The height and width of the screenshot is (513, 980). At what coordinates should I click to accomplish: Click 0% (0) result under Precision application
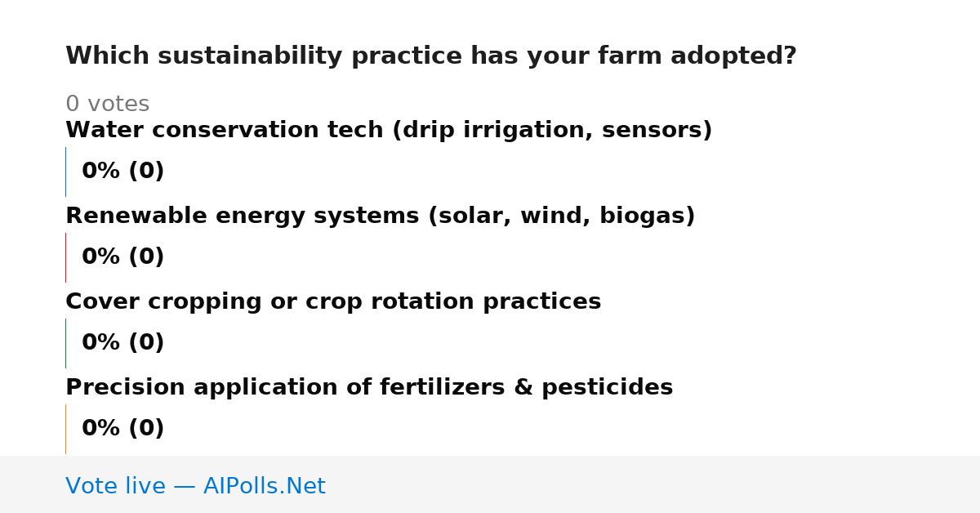pos(123,429)
